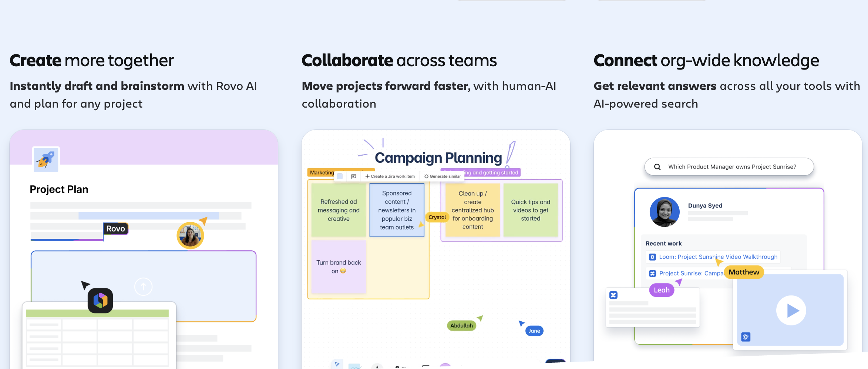868x369 pixels.
Task: Click the Leah cursor label
Action: [662, 290]
